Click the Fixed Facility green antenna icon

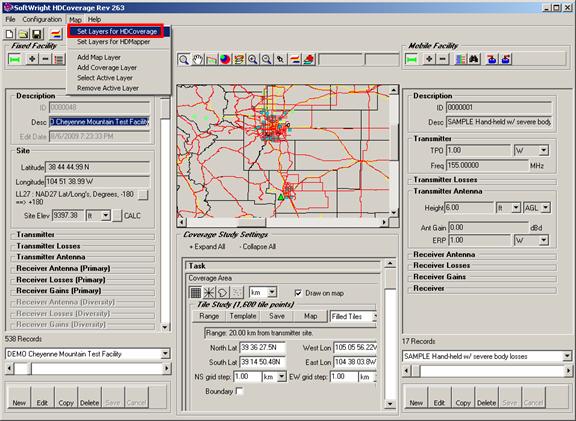click(14, 59)
